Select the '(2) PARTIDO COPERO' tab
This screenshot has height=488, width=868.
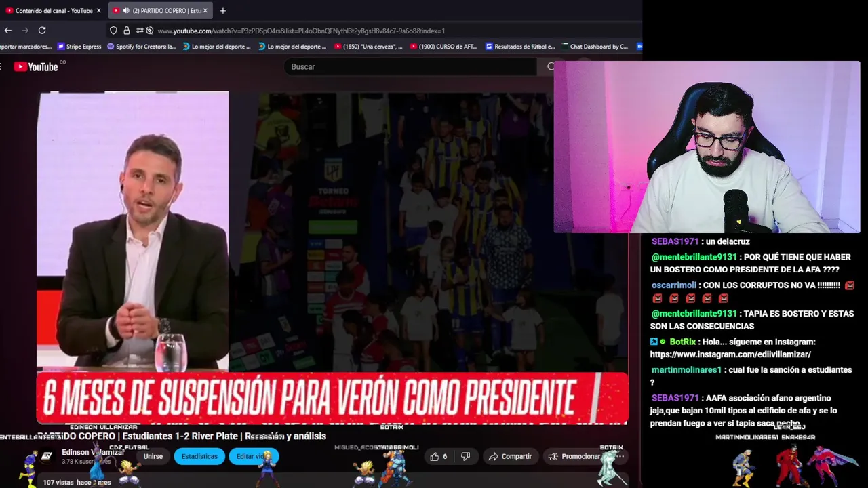coord(160,11)
